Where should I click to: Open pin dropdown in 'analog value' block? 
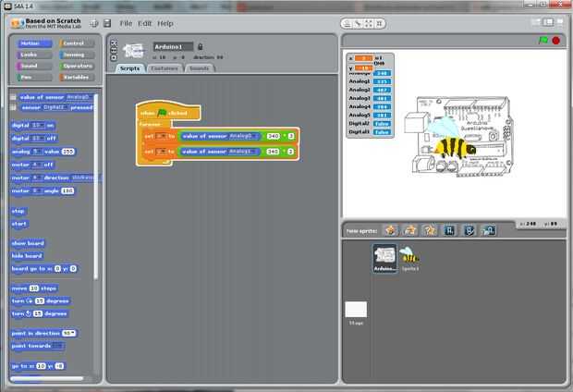pos(37,152)
